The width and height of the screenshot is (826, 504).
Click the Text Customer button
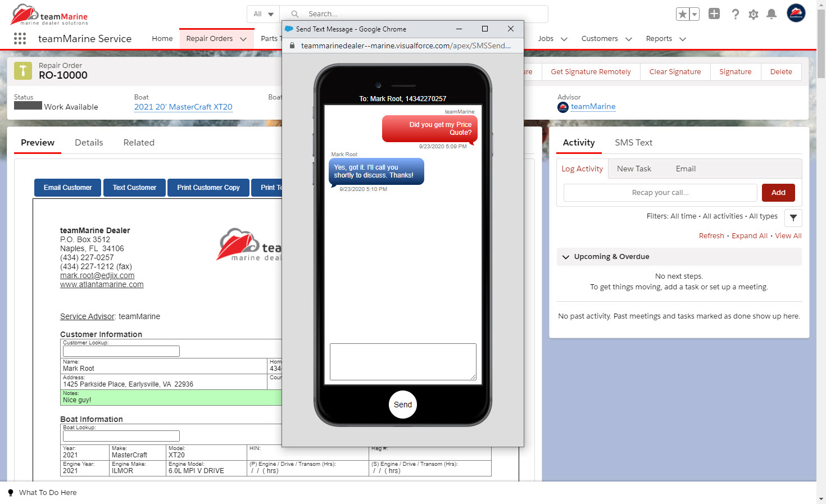[134, 188]
